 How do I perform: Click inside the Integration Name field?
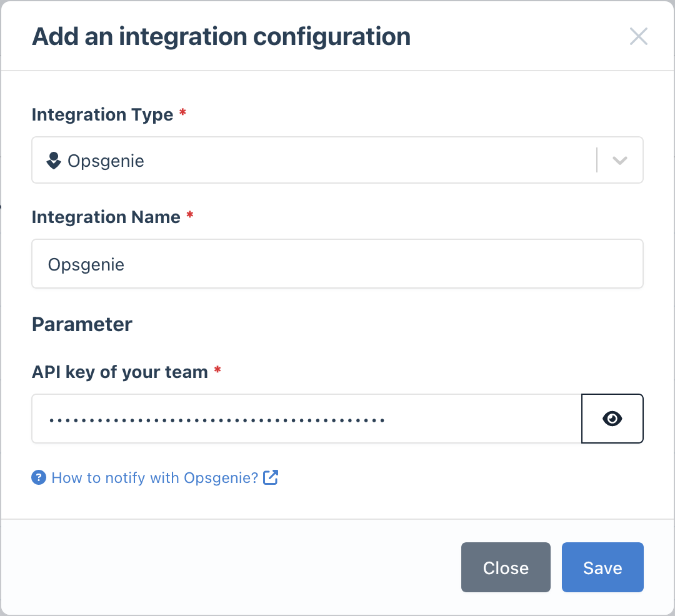click(337, 264)
